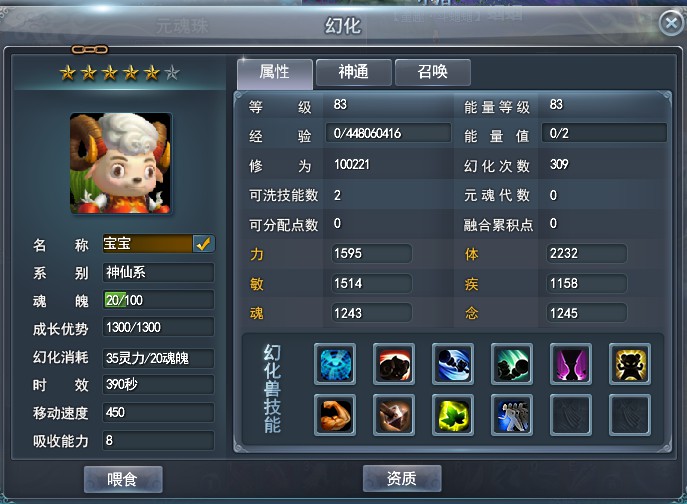Open the 召唤 tab
This screenshot has height=504, width=687.
(433, 72)
